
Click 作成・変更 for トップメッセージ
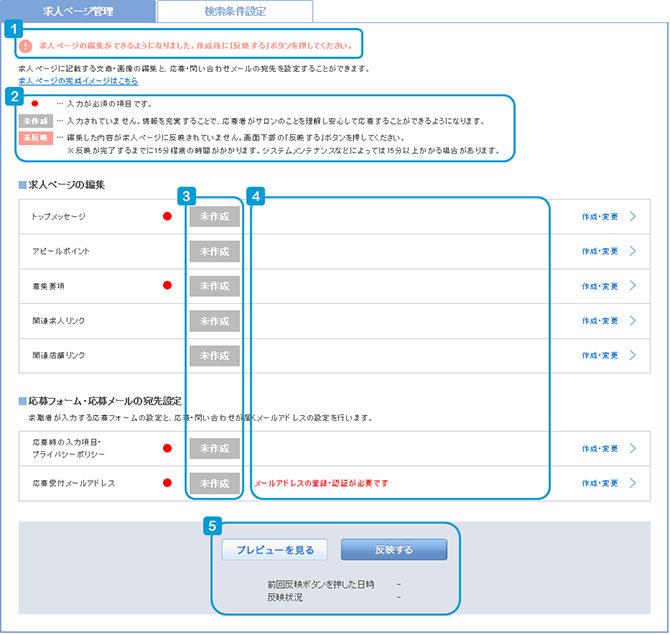pyautogui.click(x=600, y=216)
